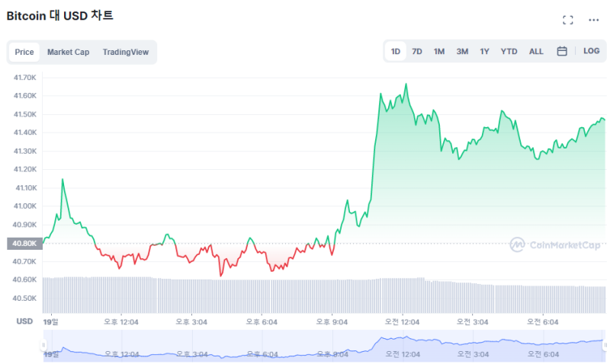This screenshot has width=610, height=364.
Task: Click the 40.80K price label marker
Action: (x=24, y=244)
